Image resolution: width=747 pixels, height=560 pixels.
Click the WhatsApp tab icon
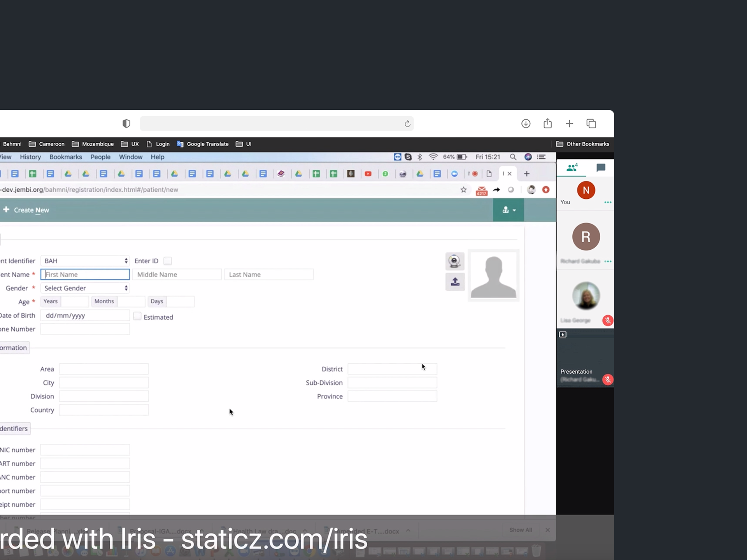[x=385, y=174]
